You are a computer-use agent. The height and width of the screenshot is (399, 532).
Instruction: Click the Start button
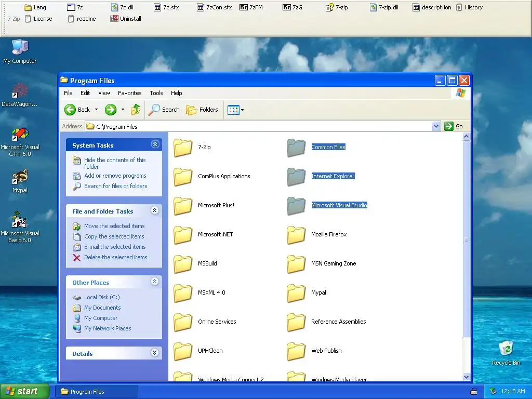pos(25,392)
